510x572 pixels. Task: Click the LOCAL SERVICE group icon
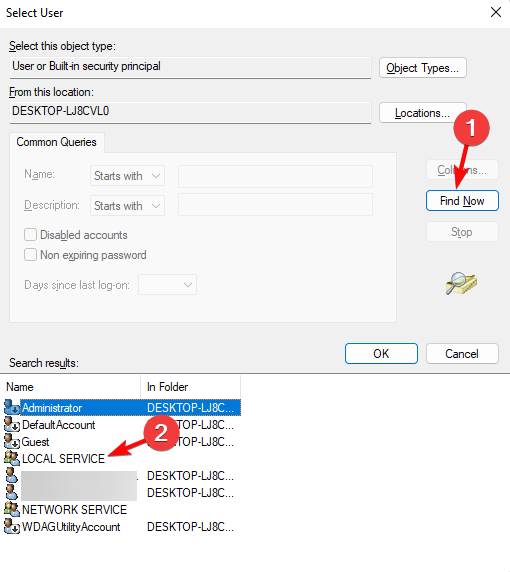[12, 459]
